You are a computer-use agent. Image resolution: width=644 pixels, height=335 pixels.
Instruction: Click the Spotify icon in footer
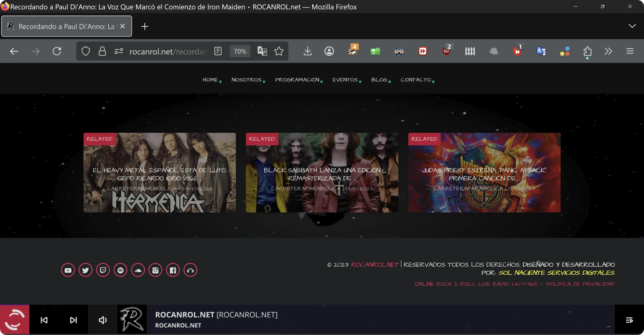(x=120, y=270)
